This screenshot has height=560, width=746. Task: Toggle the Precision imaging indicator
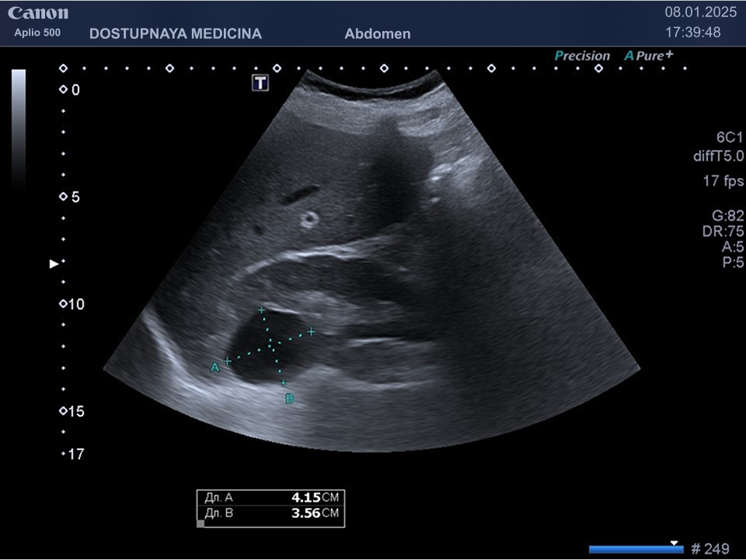pos(582,56)
